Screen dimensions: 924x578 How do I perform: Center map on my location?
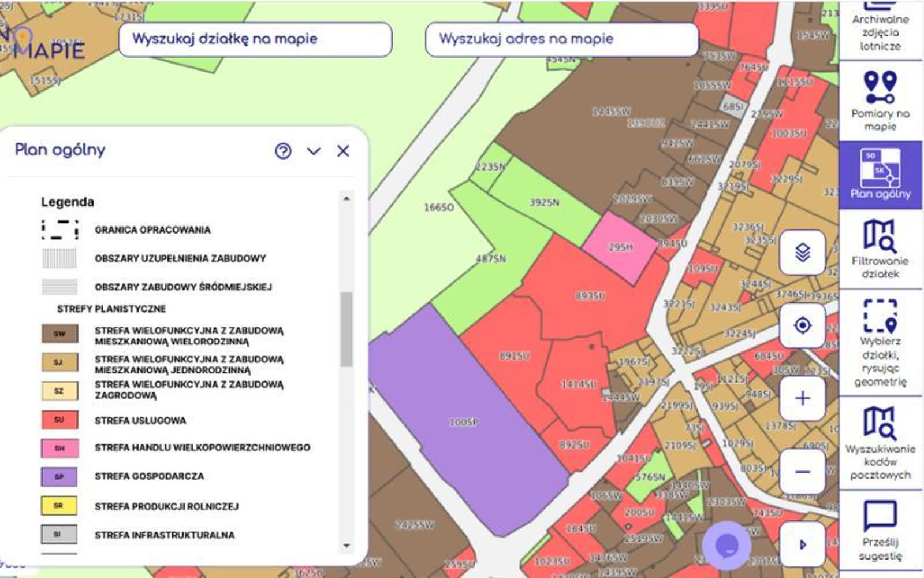coord(802,325)
